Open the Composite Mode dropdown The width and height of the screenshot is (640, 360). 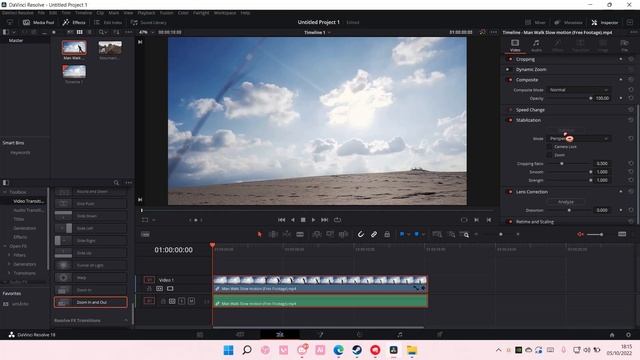click(578, 90)
